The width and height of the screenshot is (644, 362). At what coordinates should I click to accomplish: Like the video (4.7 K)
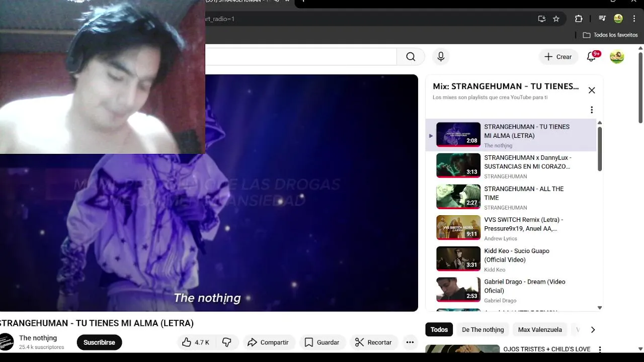click(196, 342)
